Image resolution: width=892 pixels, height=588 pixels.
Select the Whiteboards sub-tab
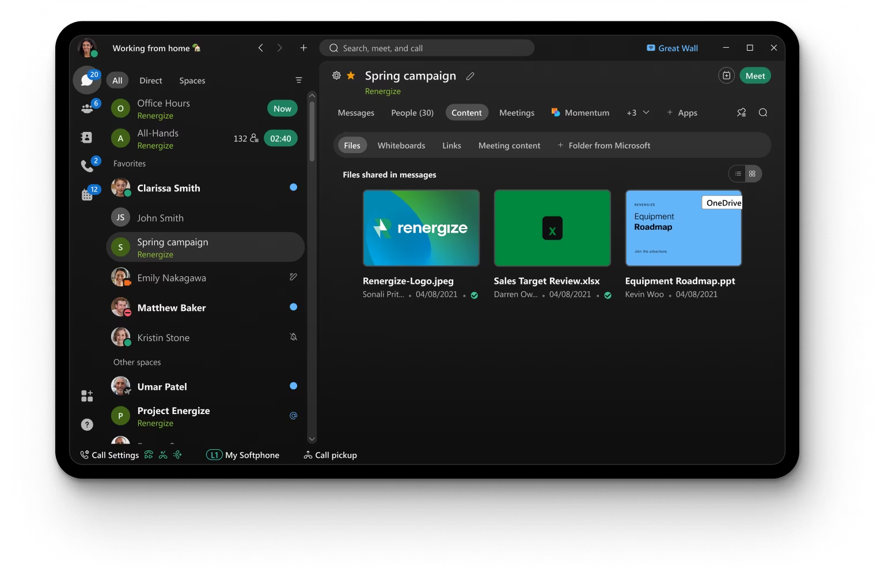coord(401,145)
